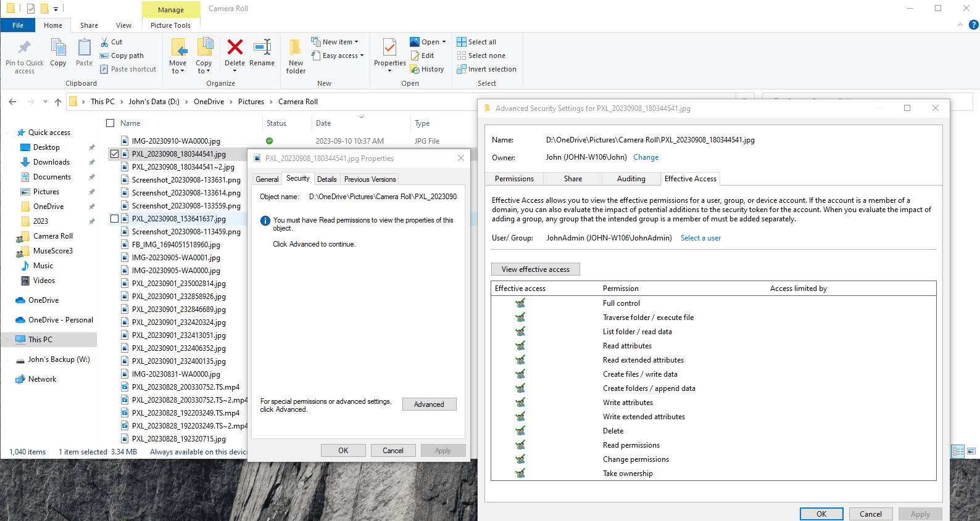Collapse the ribbon chevron
This screenshot has width=980, height=521.
(960, 25)
